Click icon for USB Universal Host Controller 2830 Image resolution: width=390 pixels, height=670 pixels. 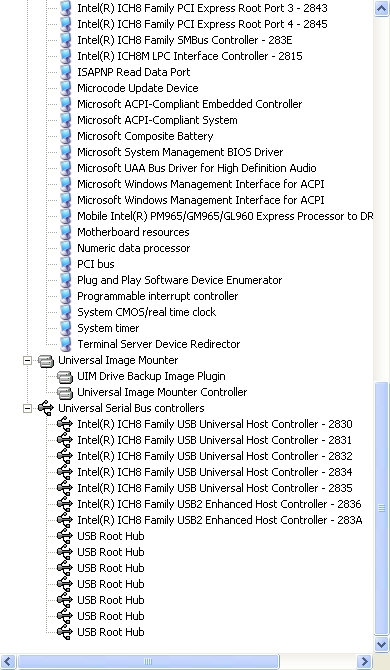[65, 424]
